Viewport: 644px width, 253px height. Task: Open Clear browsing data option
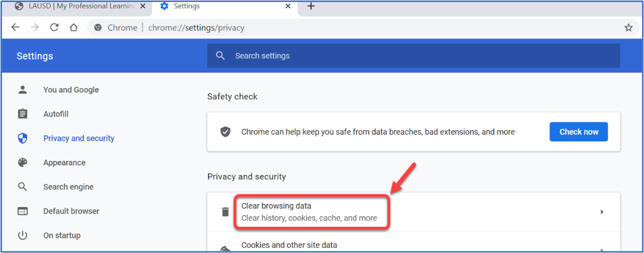[413, 212]
